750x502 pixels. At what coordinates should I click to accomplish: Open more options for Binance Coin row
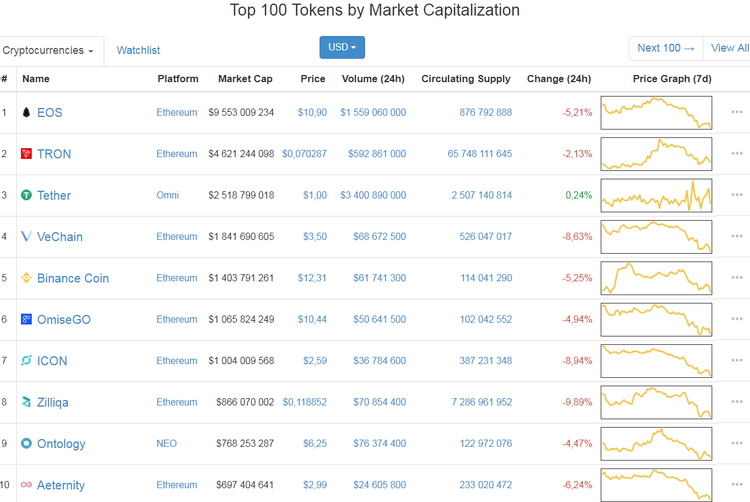(737, 277)
